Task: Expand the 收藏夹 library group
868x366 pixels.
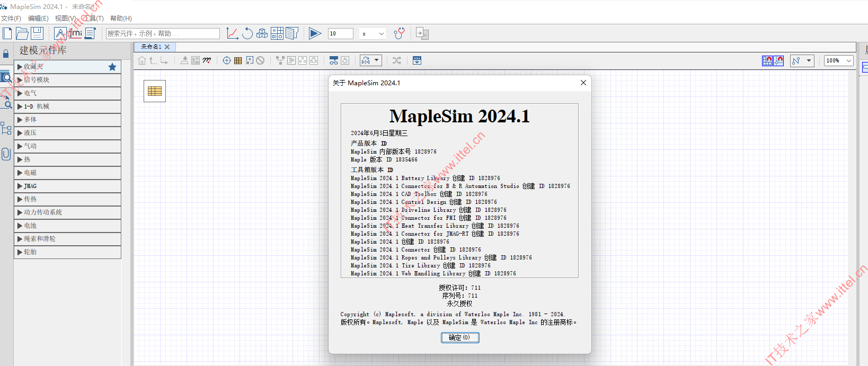Action: [67, 67]
